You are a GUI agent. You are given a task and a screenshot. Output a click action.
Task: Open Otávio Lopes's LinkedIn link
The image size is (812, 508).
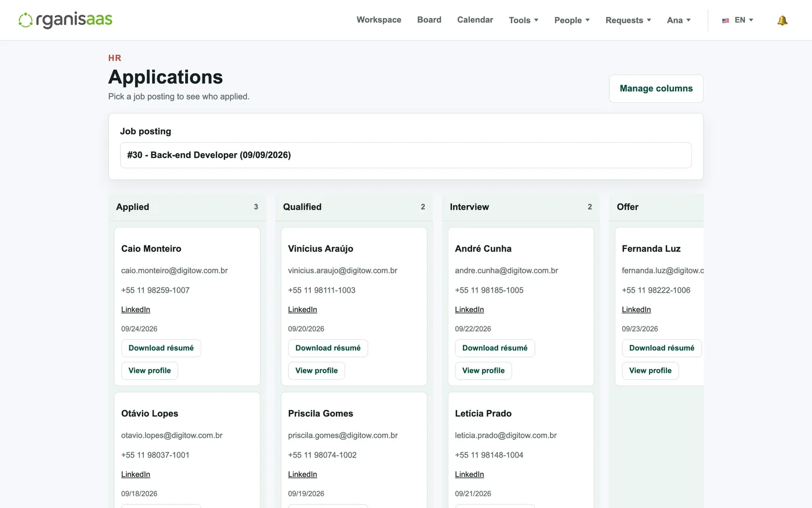click(x=136, y=474)
